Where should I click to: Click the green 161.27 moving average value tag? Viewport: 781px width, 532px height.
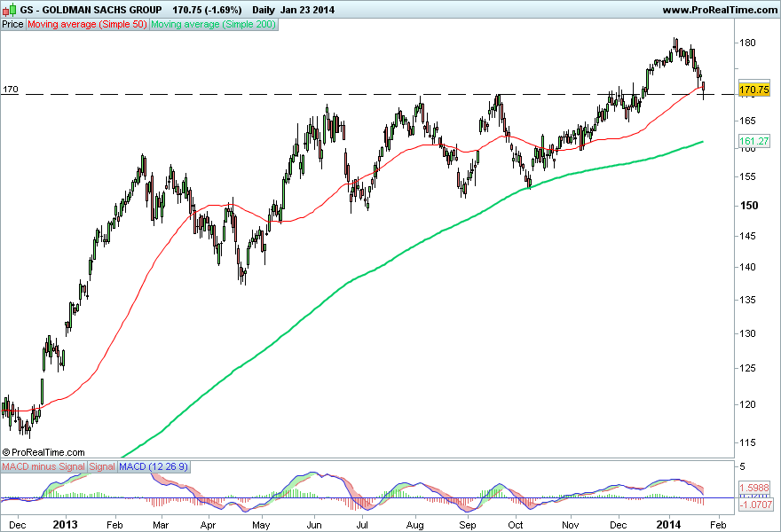754,141
